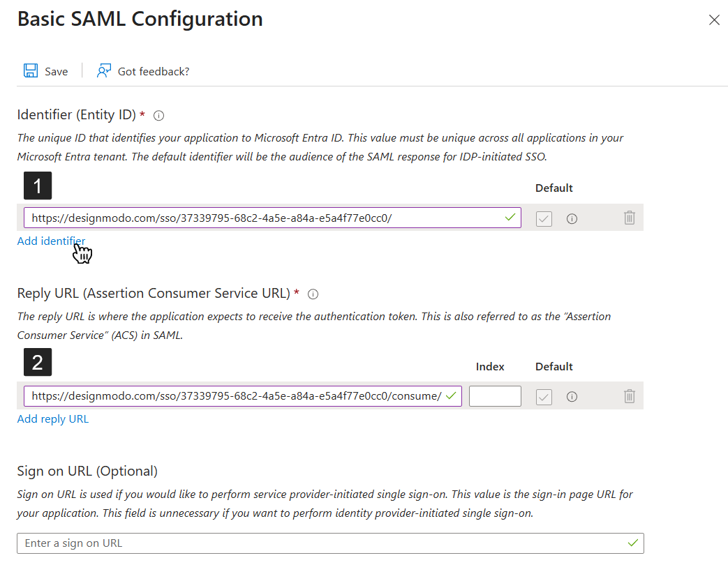Click the Reply URL consume input field

[236, 396]
